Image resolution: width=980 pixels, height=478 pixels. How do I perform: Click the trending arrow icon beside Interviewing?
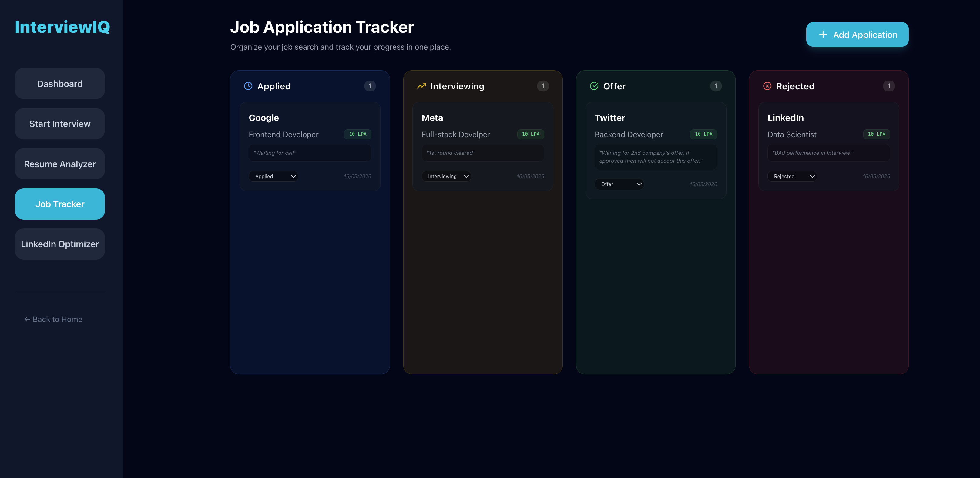[421, 86]
